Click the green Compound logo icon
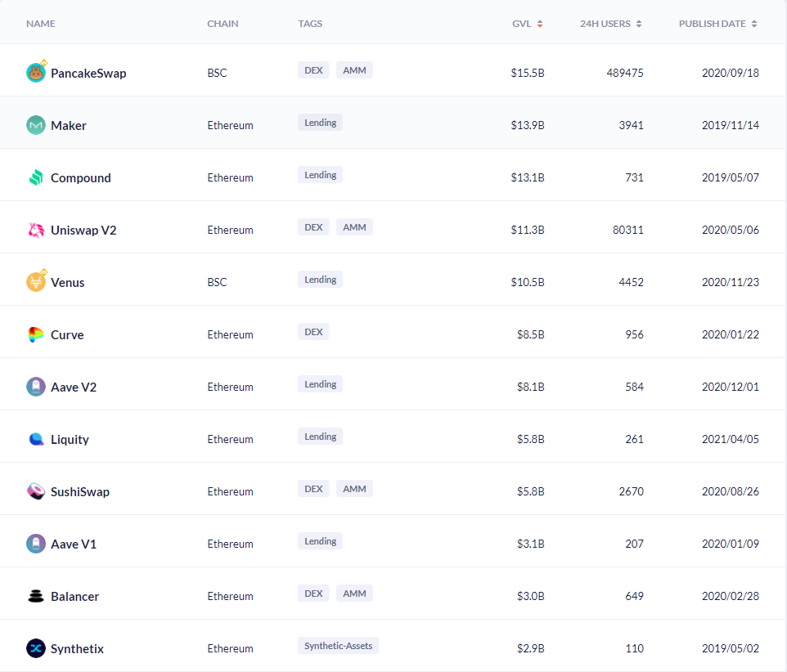Viewport: 787px width, 672px height. point(36,177)
